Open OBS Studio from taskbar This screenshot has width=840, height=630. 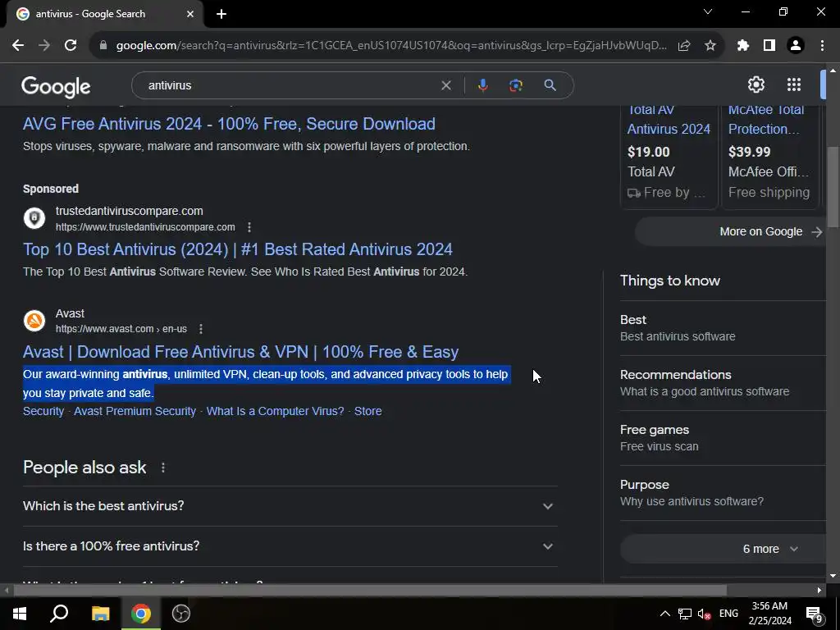point(181,614)
